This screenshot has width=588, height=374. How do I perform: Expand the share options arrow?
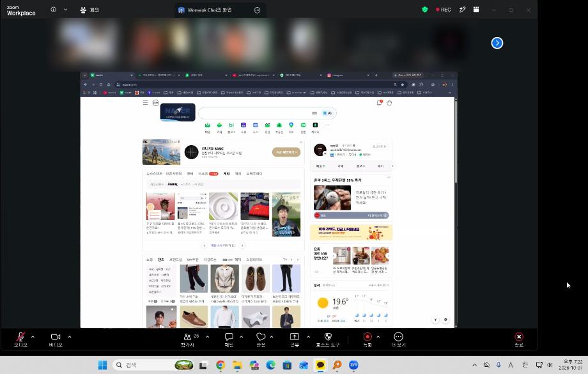coord(308,337)
